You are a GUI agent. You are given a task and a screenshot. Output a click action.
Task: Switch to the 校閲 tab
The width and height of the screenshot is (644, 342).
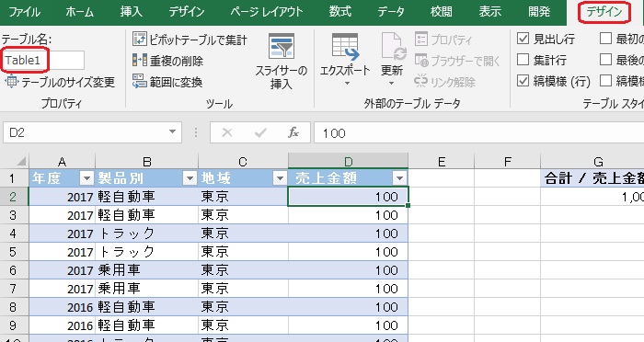coord(441,12)
